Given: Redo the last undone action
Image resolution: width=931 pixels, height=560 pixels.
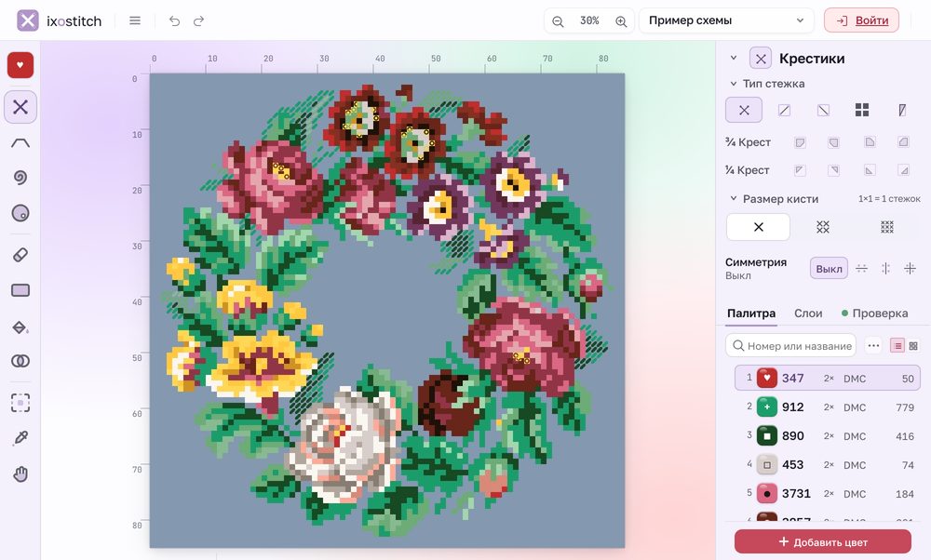Looking at the screenshot, I should 199,20.
